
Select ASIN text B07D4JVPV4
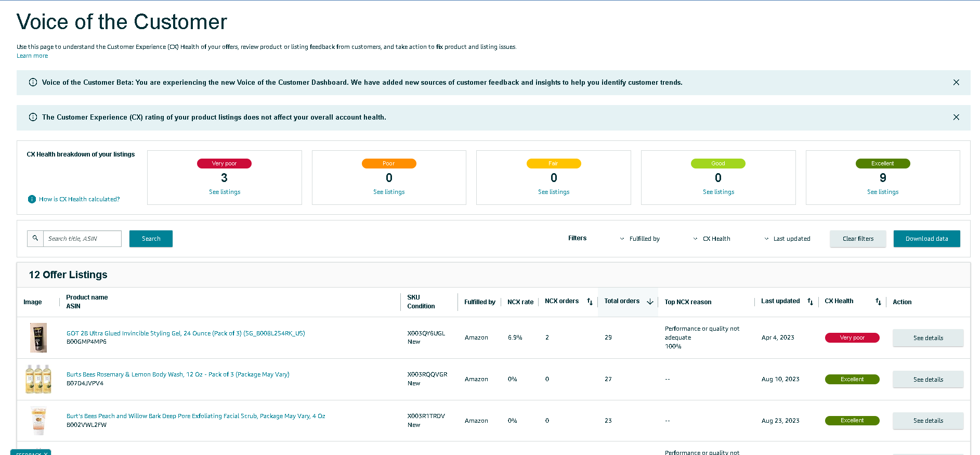(85, 383)
